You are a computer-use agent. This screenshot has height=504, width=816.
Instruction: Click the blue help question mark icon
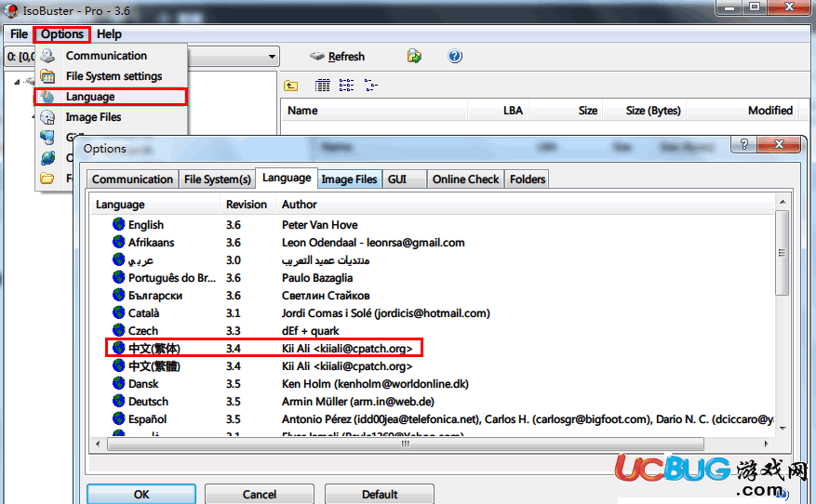coord(455,56)
